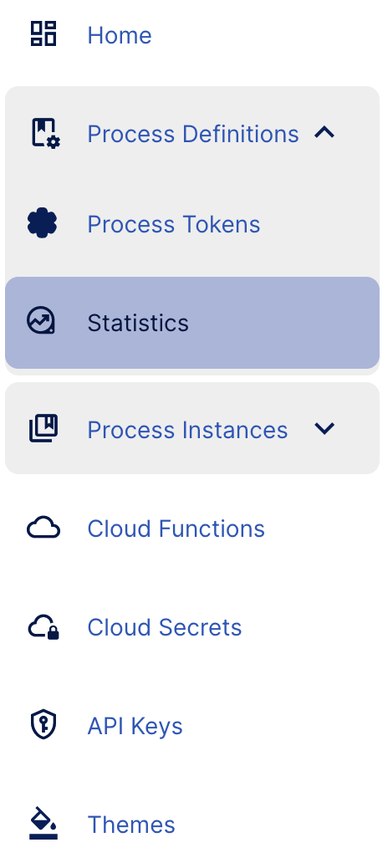This screenshot has width=388, height=868.
Task: Navigate to the API Keys label
Action: pyautogui.click(x=135, y=726)
